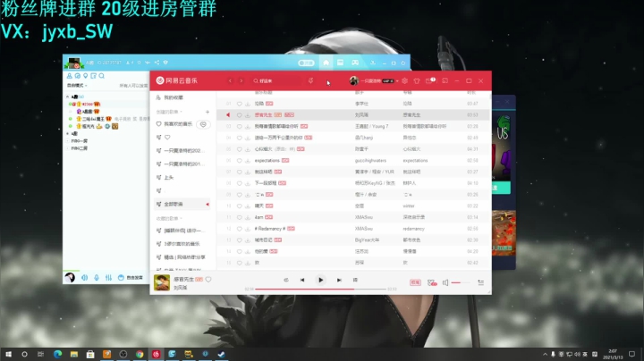The image size is (644, 361).
Task: Show lyrics with the lyric icon
Action: pyautogui.click(x=355, y=281)
